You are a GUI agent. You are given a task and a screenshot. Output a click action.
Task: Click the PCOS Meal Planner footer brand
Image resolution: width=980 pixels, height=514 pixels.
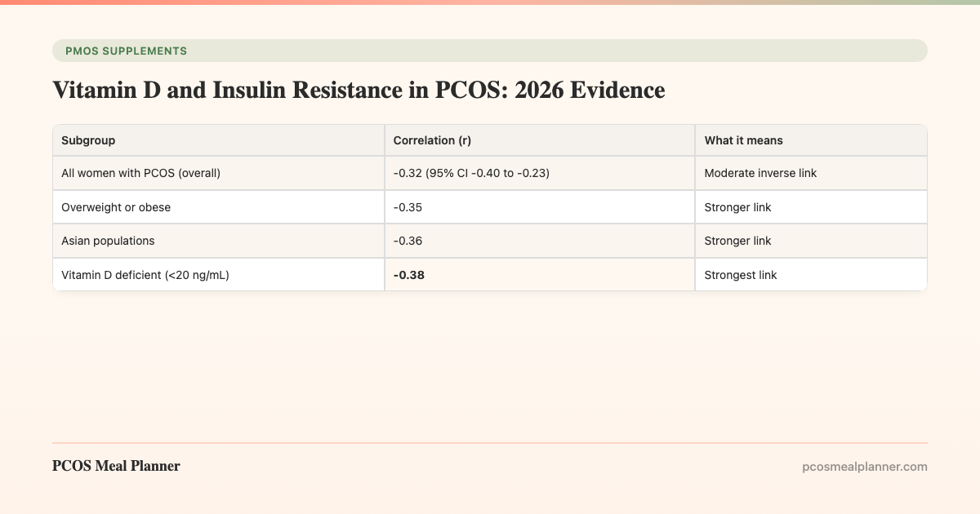116,466
